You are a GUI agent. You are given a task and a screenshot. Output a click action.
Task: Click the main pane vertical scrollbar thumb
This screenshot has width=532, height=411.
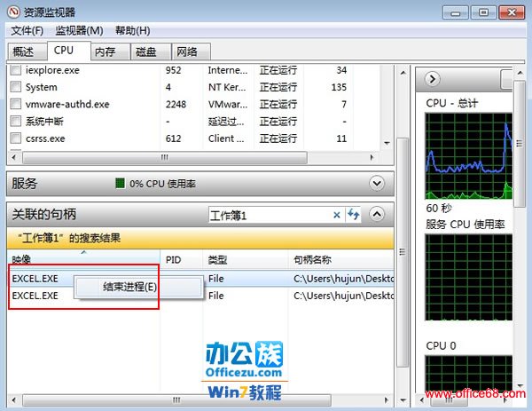coord(403,252)
